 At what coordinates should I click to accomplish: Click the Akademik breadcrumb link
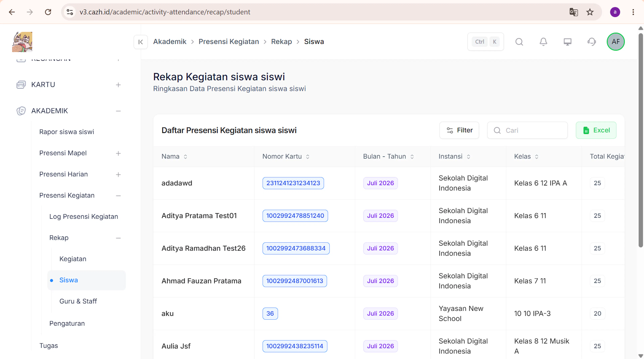170,41
